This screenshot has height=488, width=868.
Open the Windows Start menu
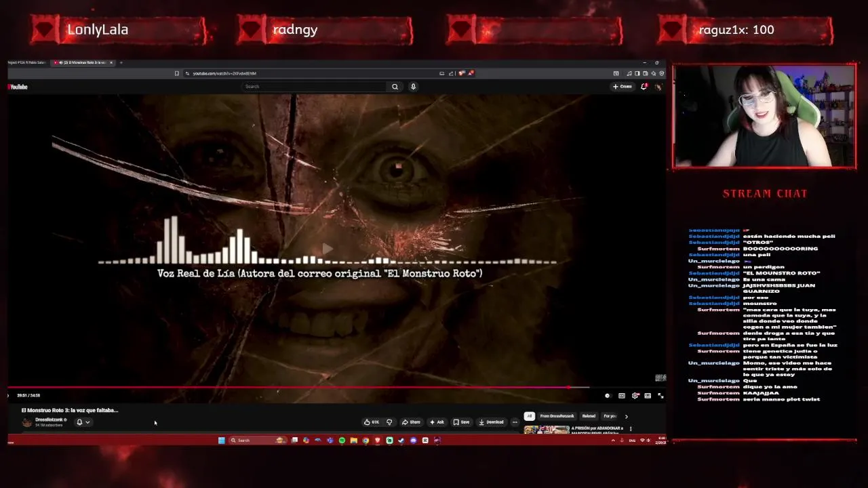coord(221,441)
